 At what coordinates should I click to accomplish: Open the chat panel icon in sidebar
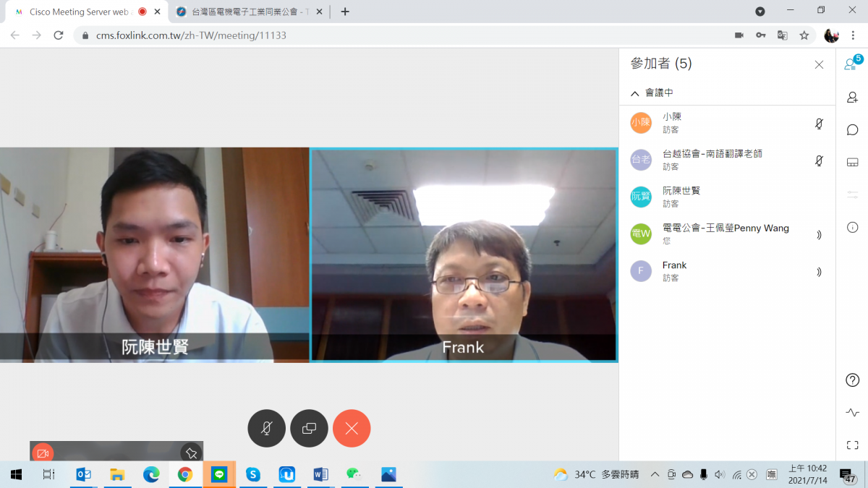tap(852, 130)
